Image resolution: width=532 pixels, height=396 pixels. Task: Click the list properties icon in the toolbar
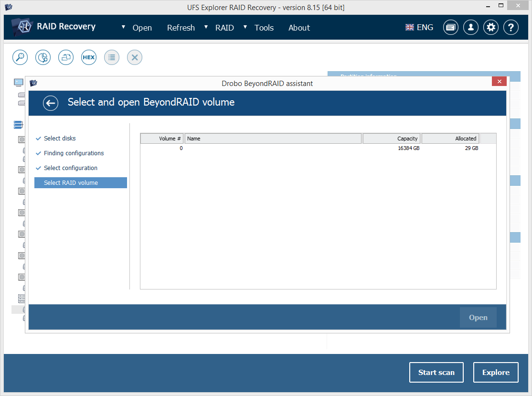click(112, 57)
